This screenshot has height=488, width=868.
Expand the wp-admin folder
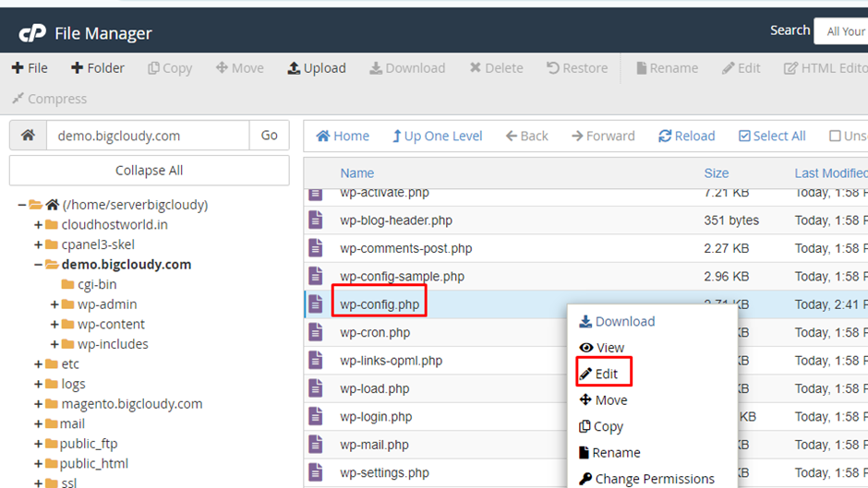(54, 304)
